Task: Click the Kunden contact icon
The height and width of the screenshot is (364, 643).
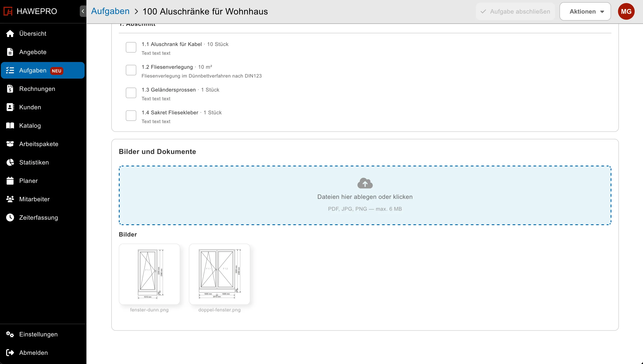Action: click(10, 107)
